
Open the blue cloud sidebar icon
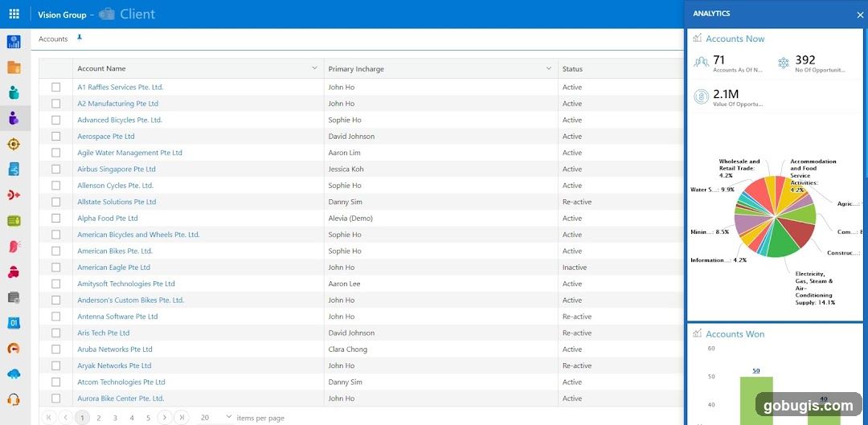[14, 374]
